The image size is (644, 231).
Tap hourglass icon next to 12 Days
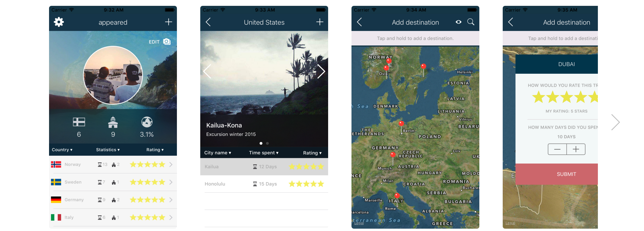[x=255, y=167]
